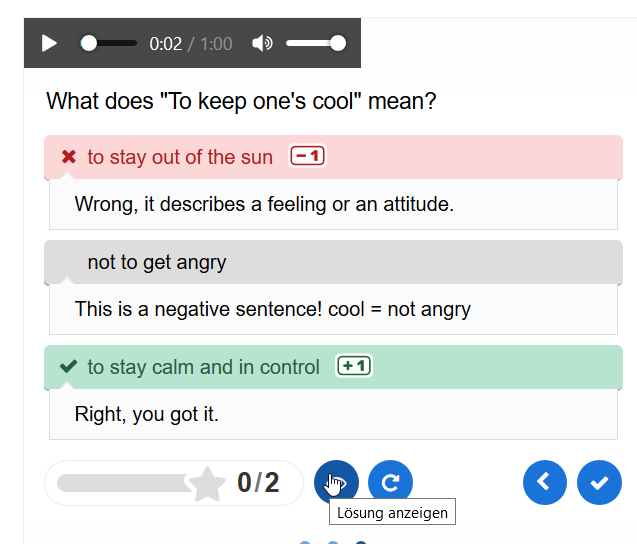637x544 pixels.
Task: Click the star icon on score bar
Action: pyautogui.click(x=207, y=484)
